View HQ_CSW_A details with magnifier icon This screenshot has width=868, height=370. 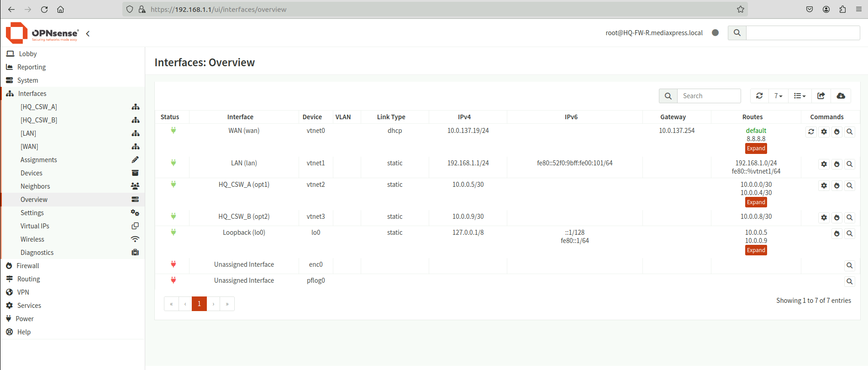(x=849, y=185)
